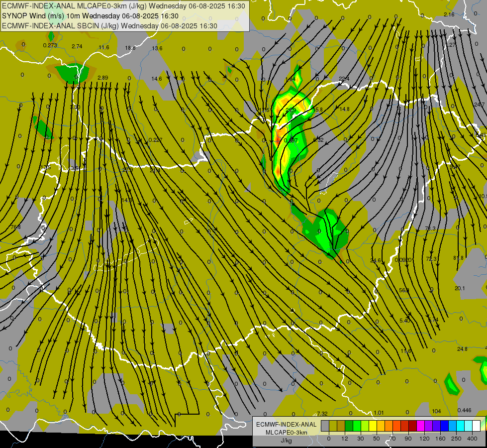Click the map value '6.32'
The width and height of the screenshot is (487, 448).
pos(318,140)
